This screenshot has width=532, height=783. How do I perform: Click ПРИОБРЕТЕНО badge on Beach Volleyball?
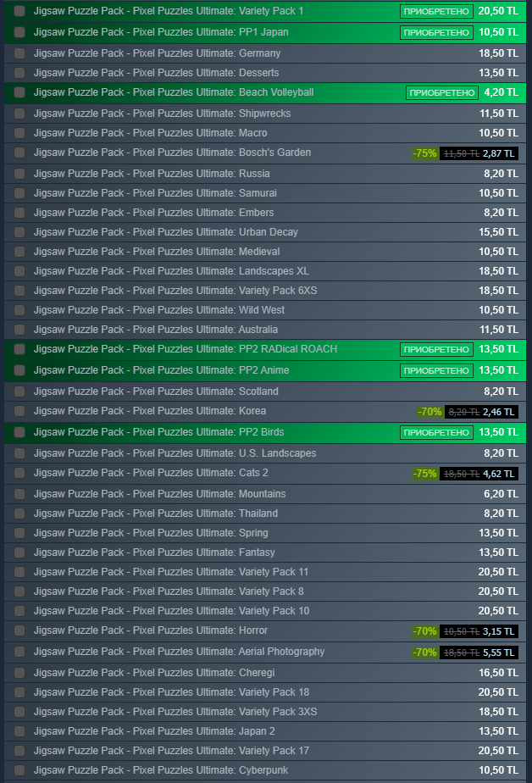tap(442, 92)
